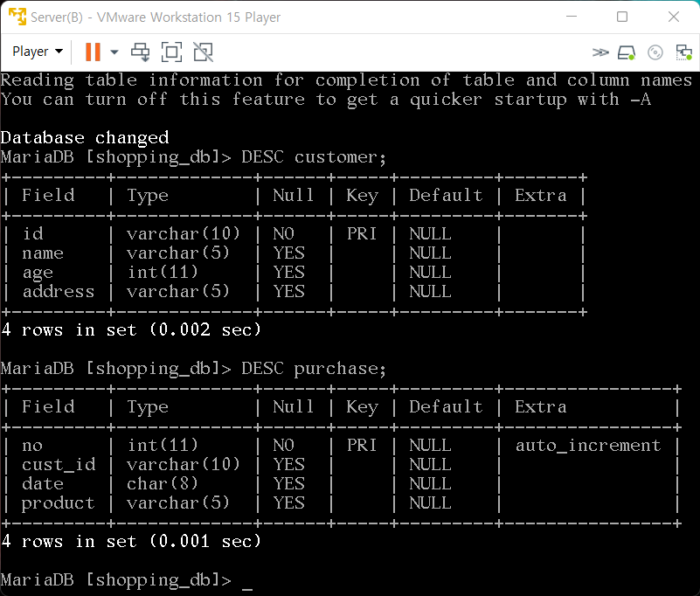Click the 'Database changed' message
The height and width of the screenshot is (596, 700).
[x=85, y=137]
